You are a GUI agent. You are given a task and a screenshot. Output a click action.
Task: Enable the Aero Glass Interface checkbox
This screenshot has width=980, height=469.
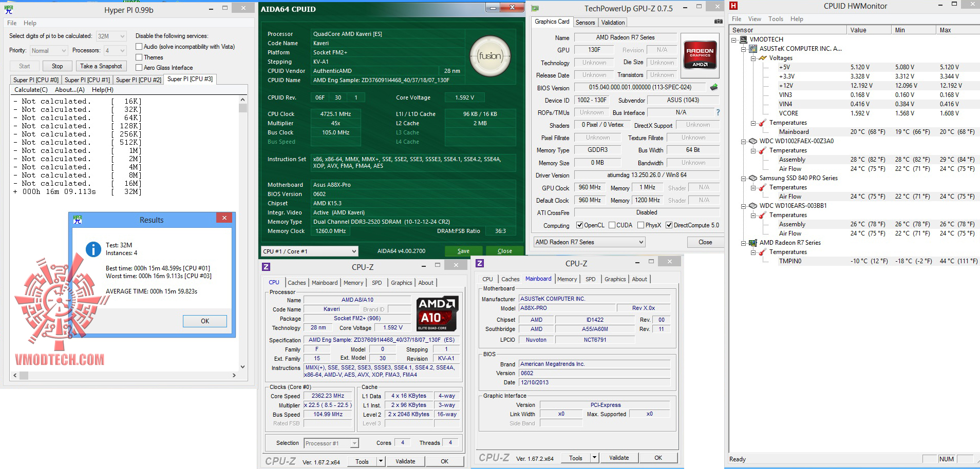pyautogui.click(x=139, y=68)
